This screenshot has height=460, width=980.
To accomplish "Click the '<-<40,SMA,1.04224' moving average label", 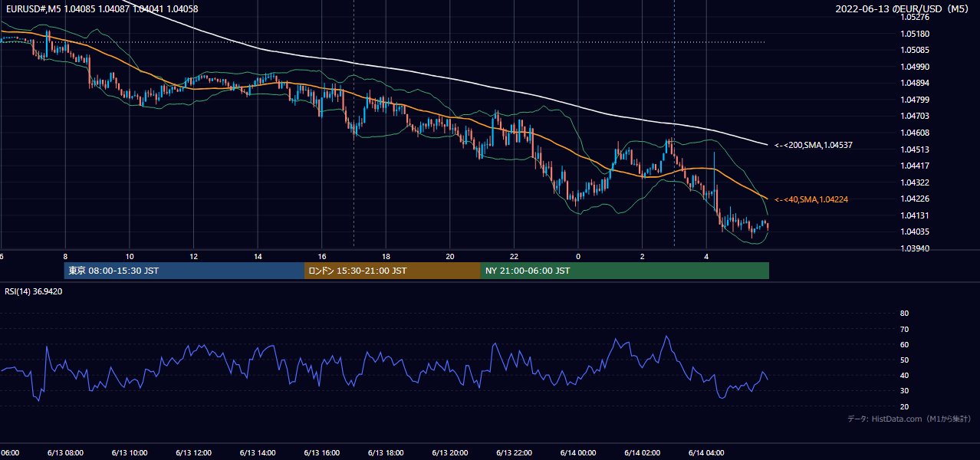I will (811, 199).
